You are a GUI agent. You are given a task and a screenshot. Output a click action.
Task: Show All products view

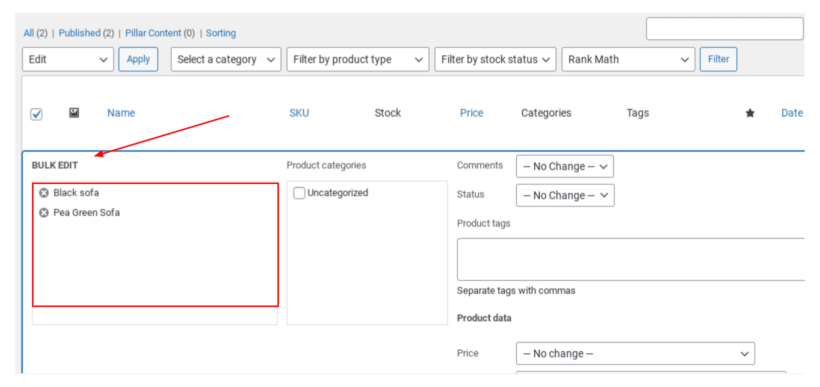pos(29,33)
